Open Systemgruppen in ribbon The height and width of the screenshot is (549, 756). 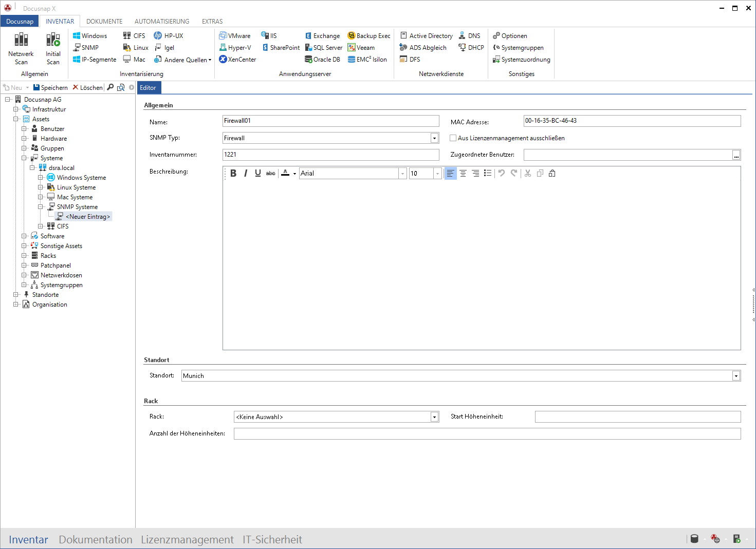518,48
